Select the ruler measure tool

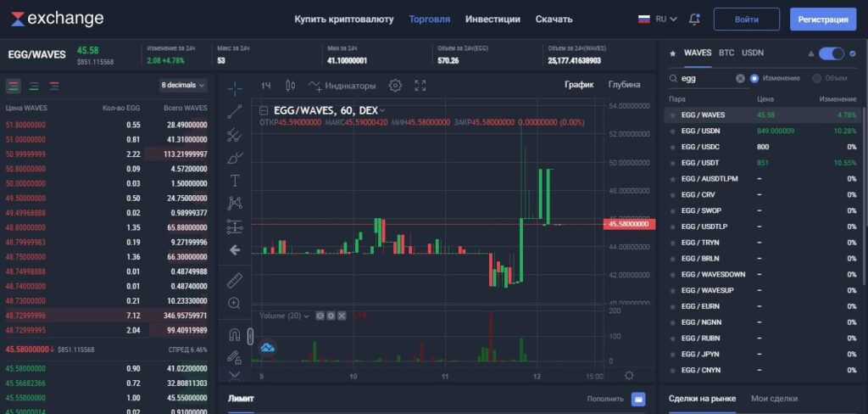click(235, 281)
